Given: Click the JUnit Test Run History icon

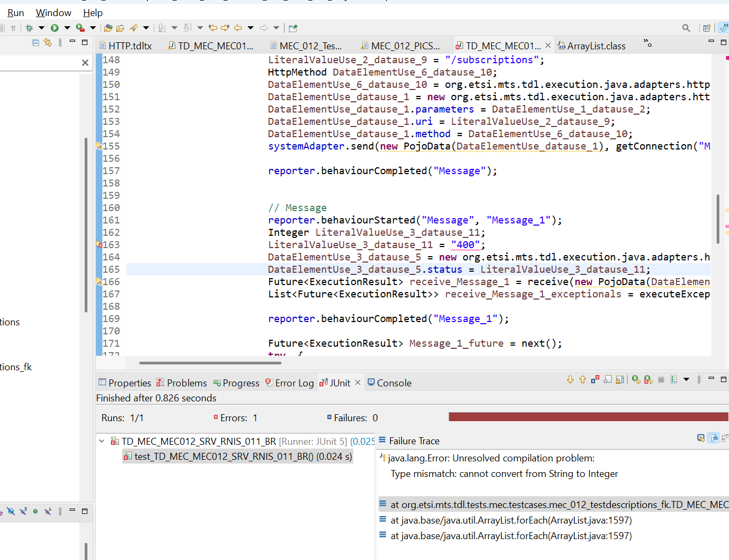Looking at the screenshot, I should coord(674,380).
